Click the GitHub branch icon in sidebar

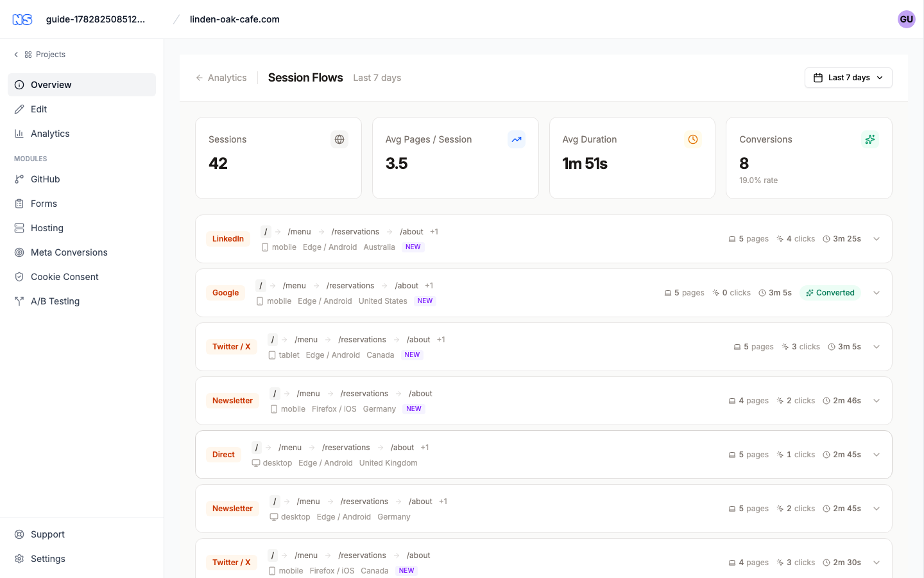tap(19, 179)
